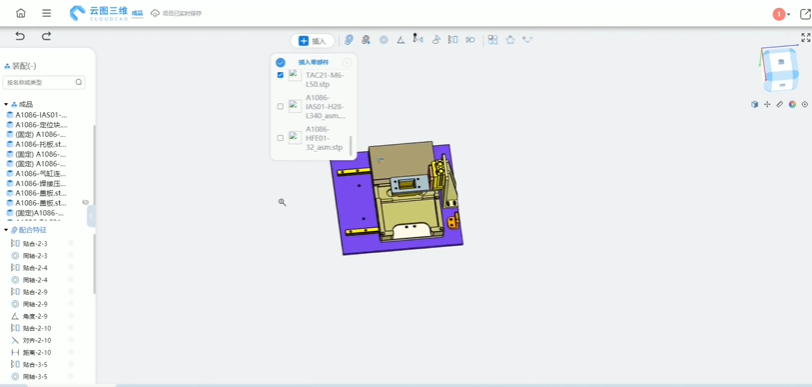Viewport: 812px width, 387px height.
Task: Select mate 同轴-2-3
Action: click(x=35, y=256)
